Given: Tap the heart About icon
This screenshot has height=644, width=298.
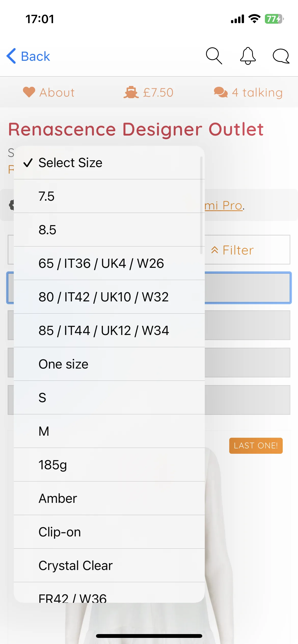Looking at the screenshot, I should point(29,92).
